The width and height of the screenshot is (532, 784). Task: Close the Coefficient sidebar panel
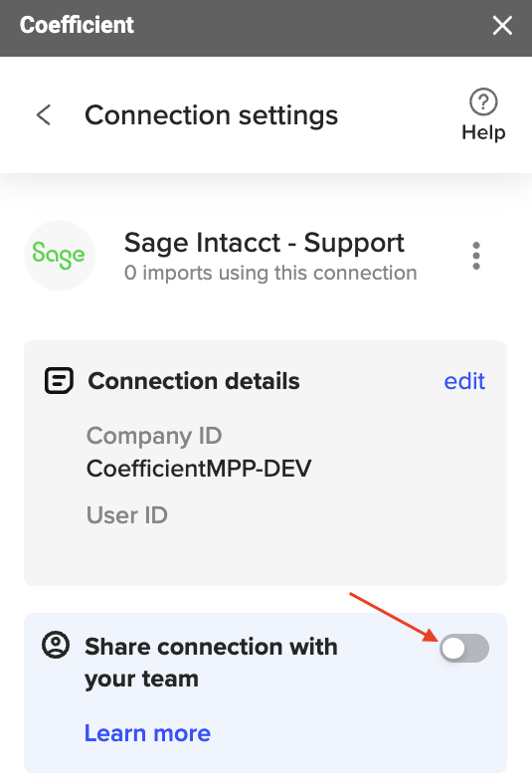(x=502, y=25)
